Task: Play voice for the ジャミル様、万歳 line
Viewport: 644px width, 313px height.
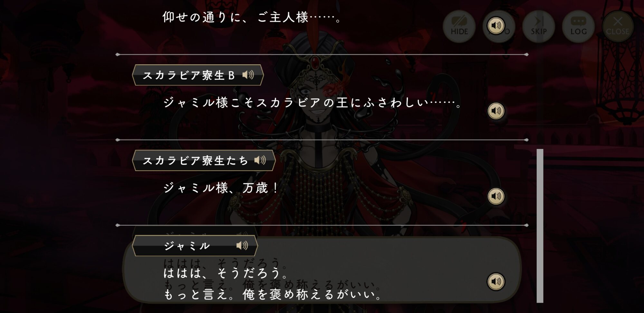Action: point(496,196)
